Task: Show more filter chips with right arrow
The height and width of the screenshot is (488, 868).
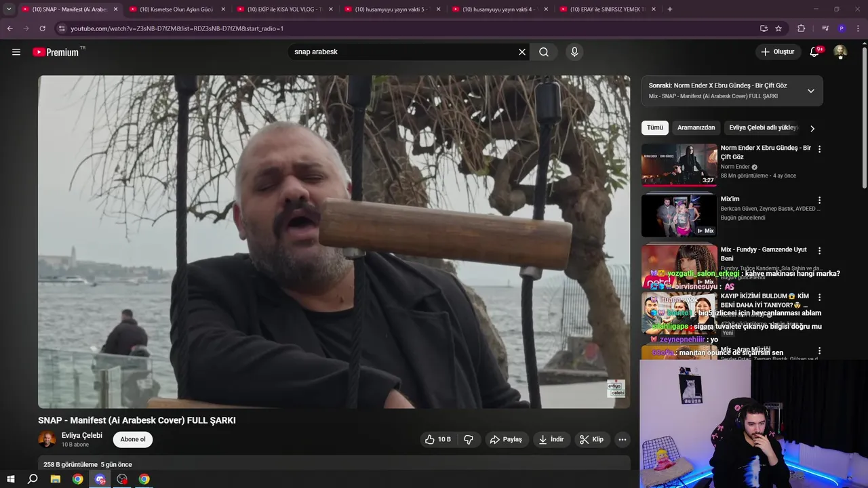Action: [812, 128]
